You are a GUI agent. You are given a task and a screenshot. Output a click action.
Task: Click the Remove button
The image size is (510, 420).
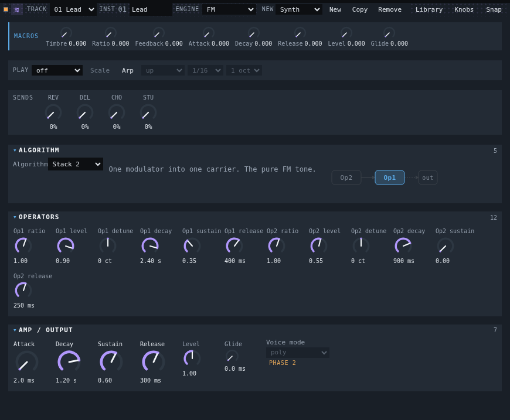pyautogui.click(x=390, y=10)
